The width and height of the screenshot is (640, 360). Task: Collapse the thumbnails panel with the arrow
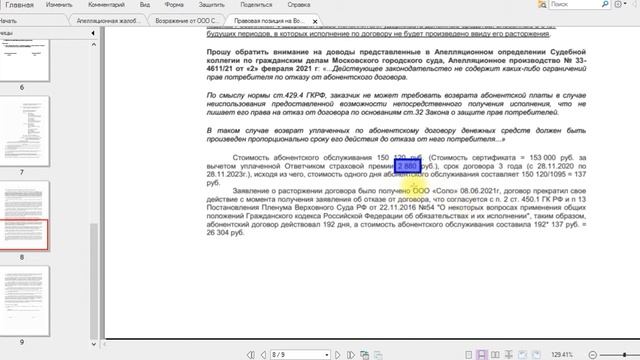pyautogui.click(x=93, y=33)
